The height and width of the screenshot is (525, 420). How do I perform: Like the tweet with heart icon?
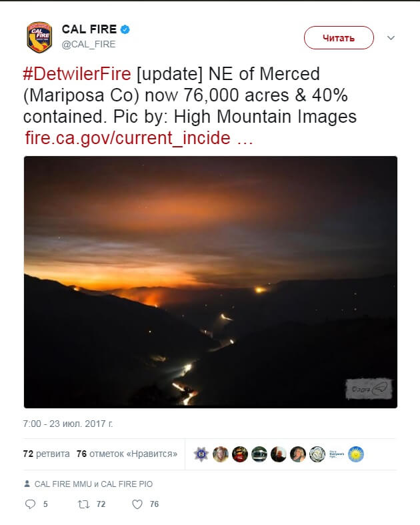137,504
